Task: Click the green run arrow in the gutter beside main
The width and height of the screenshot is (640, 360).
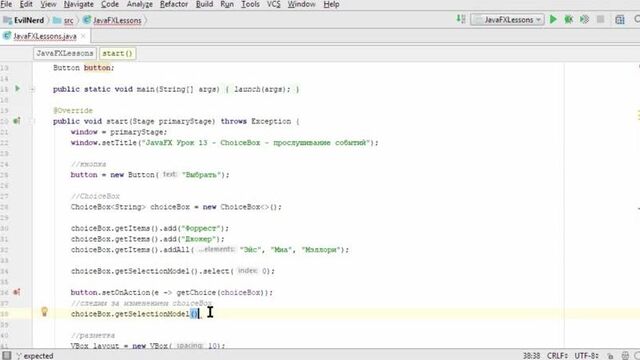Action: click(x=18, y=88)
